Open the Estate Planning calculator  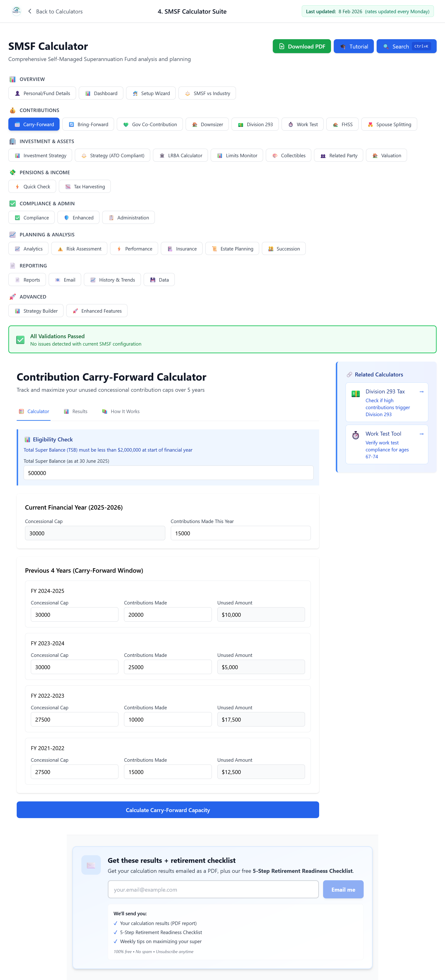232,248
